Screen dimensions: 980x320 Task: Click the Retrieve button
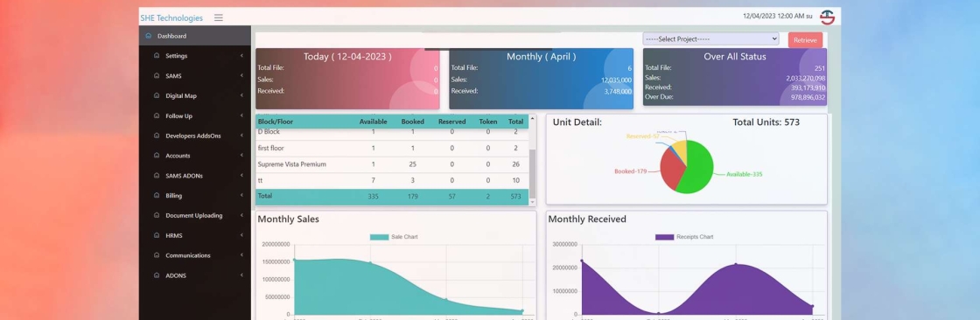point(805,40)
